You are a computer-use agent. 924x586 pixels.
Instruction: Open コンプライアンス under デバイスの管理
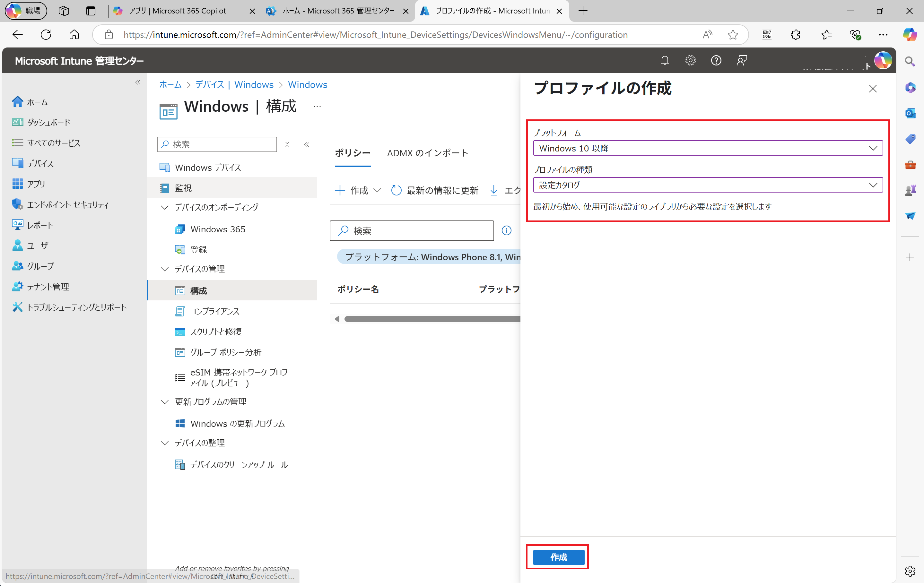(x=214, y=311)
